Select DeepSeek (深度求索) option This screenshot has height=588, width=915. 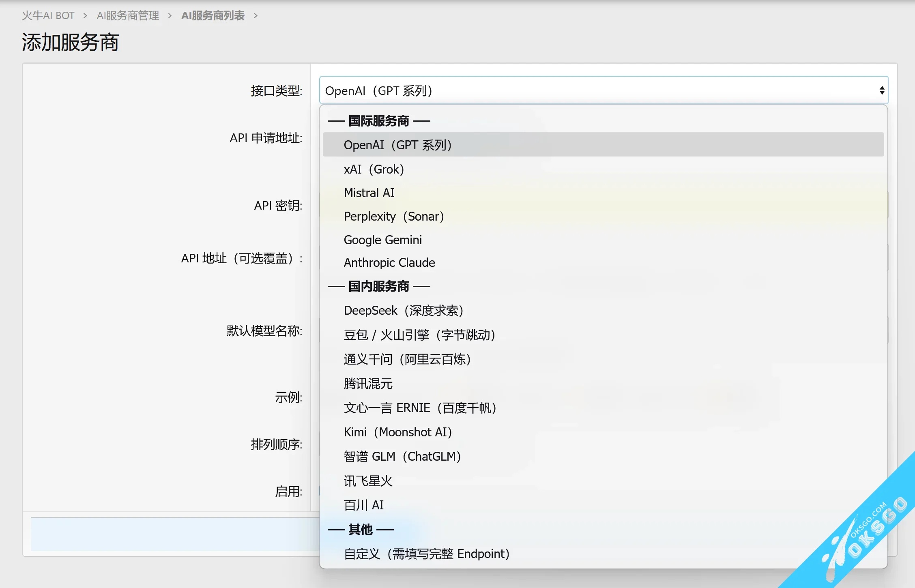pos(403,311)
